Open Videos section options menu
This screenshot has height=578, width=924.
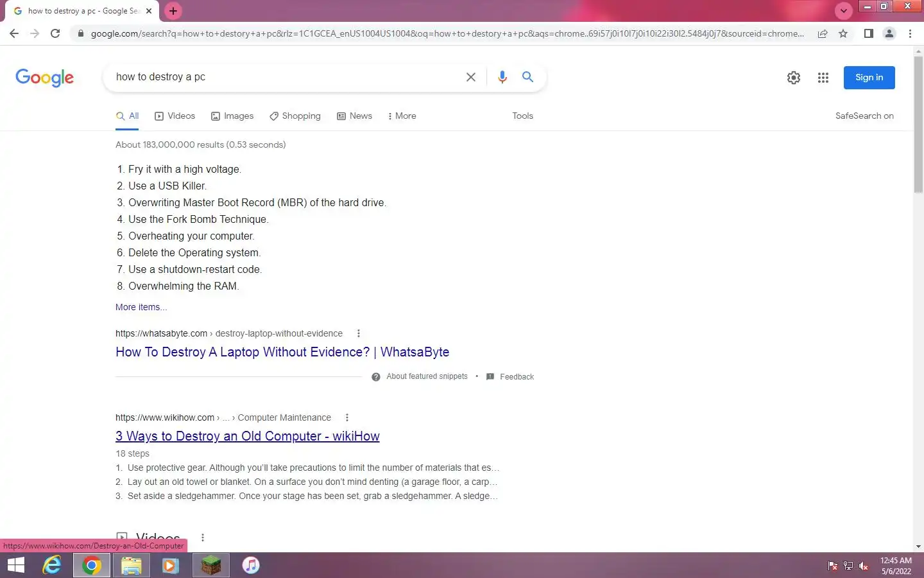[x=203, y=538]
